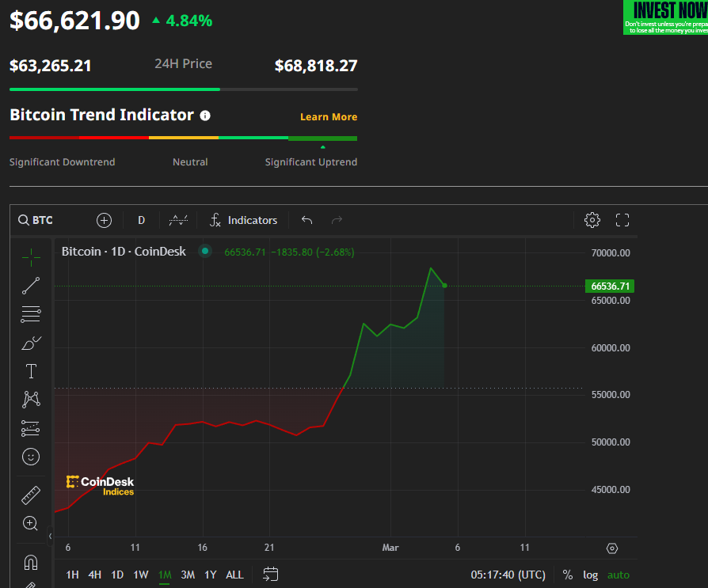The height and width of the screenshot is (588, 708).
Task: Enable percentage scale mode
Action: click(567, 575)
